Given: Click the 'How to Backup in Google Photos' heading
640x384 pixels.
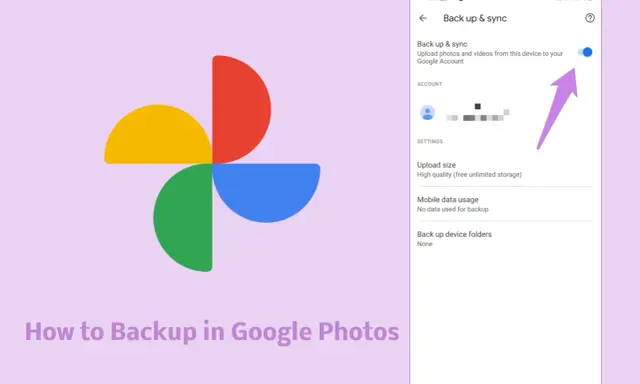Looking at the screenshot, I should [x=212, y=332].
